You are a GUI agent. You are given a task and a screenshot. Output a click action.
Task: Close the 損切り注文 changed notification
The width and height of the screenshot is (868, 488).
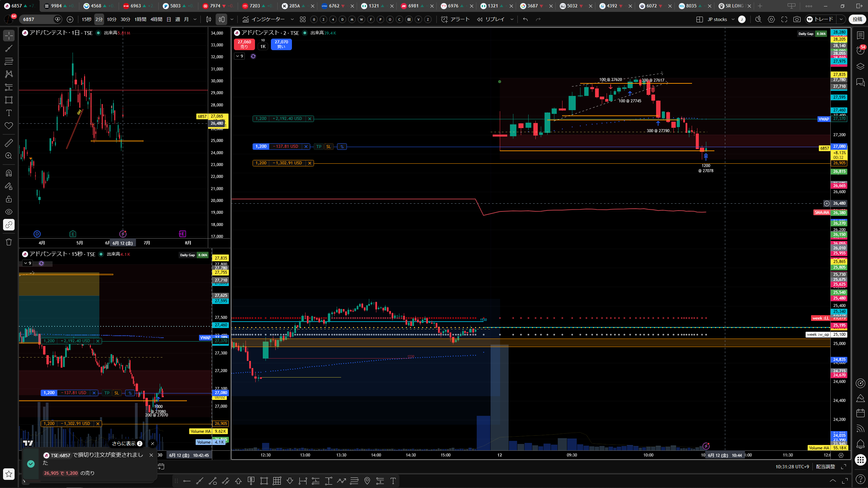pos(151,455)
